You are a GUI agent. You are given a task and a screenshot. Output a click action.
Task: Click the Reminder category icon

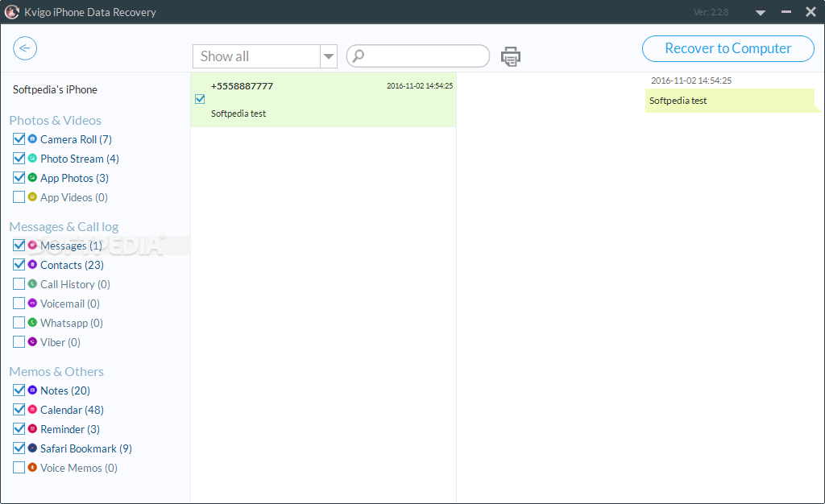pyautogui.click(x=32, y=428)
